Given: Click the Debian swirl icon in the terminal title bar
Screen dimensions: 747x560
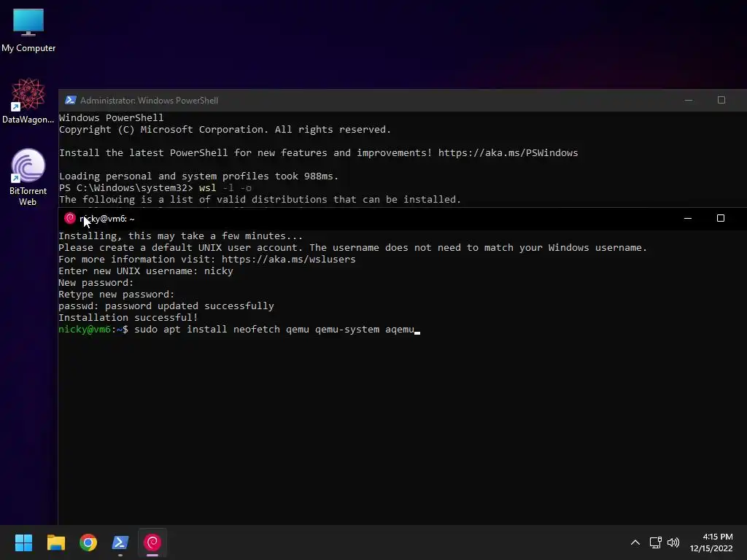Looking at the screenshot, I should coord(70,218).
